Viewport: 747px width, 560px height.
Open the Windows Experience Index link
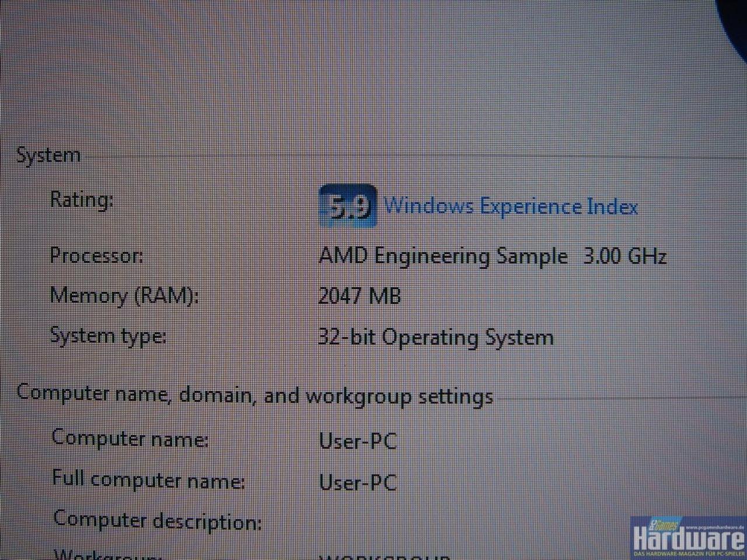(511, 206)
